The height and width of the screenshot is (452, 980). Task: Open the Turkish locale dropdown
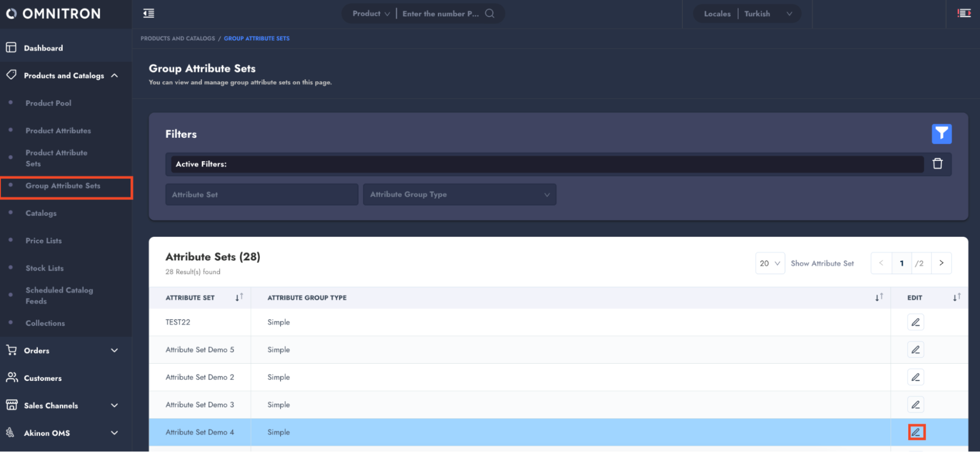767,14
